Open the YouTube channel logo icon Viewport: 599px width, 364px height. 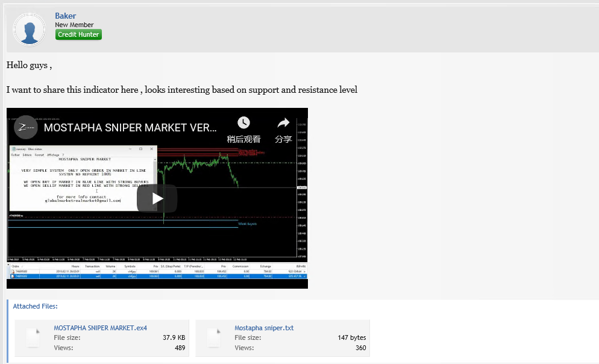pos(26,127)
